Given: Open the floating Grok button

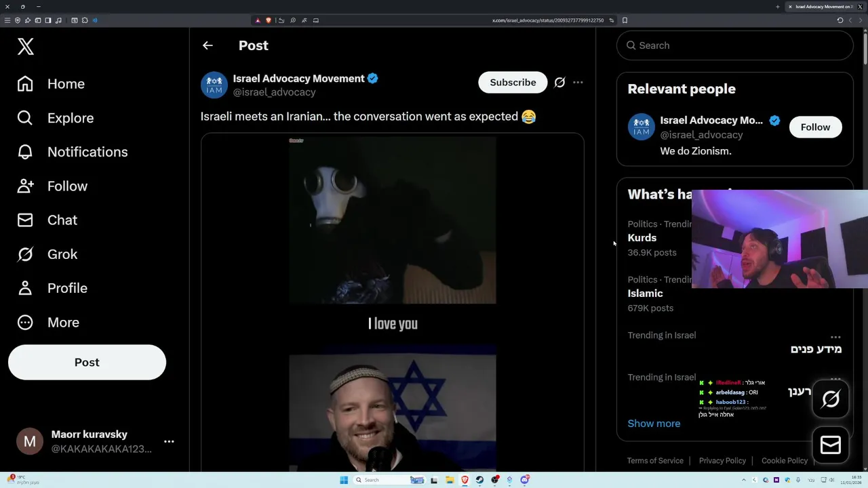Looking at the screenshot, I should pyautogui.click(x=831, y=399).
